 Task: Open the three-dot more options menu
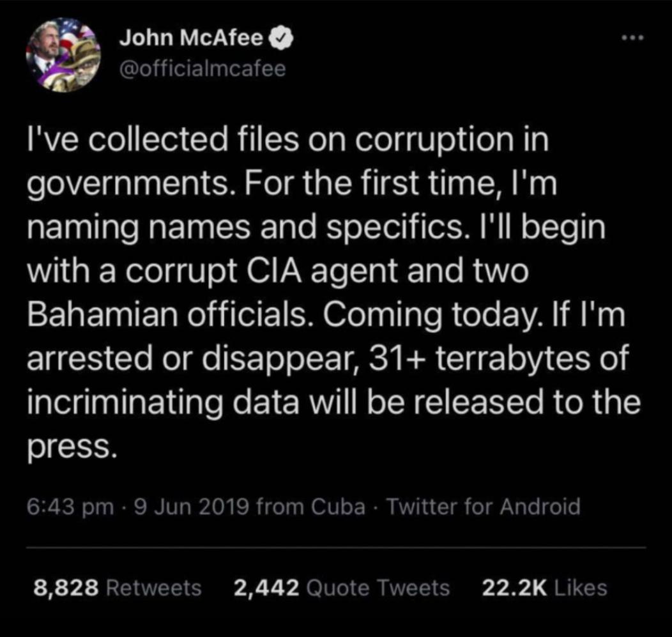click(634, 39)
